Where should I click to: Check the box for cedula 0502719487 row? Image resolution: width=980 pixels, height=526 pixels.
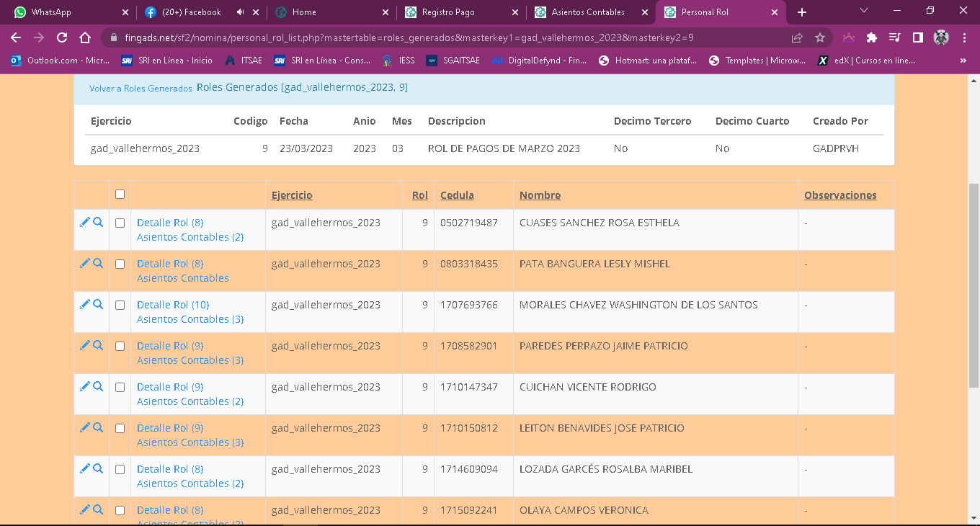pos(120,223)
